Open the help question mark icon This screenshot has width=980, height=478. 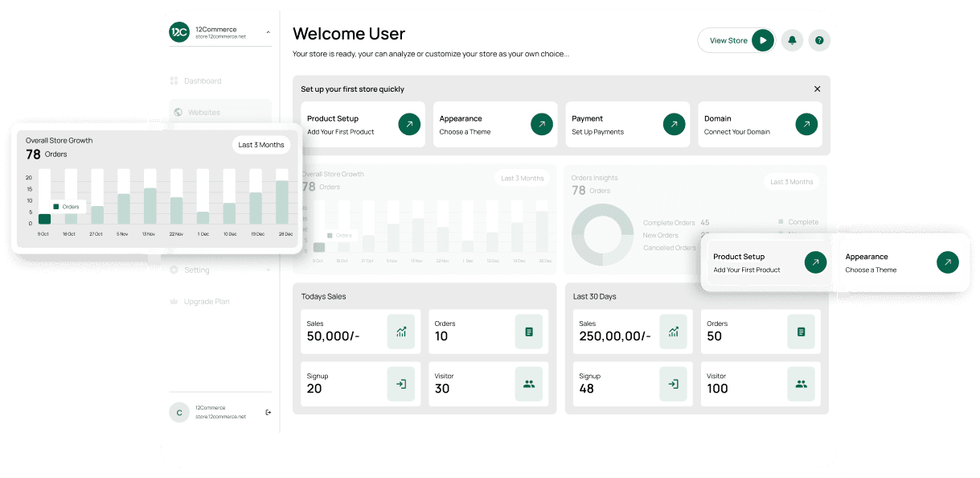click(819, 39)
